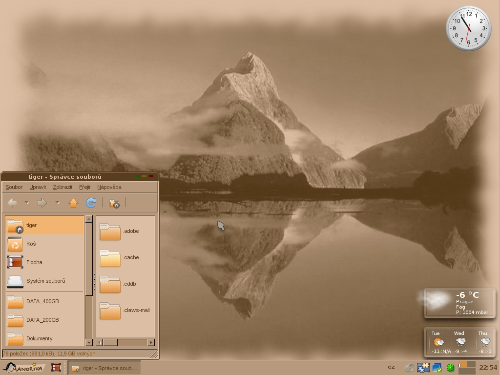Open Systém souborů in sidebar

pyautogui.click(x=45, y=281)
